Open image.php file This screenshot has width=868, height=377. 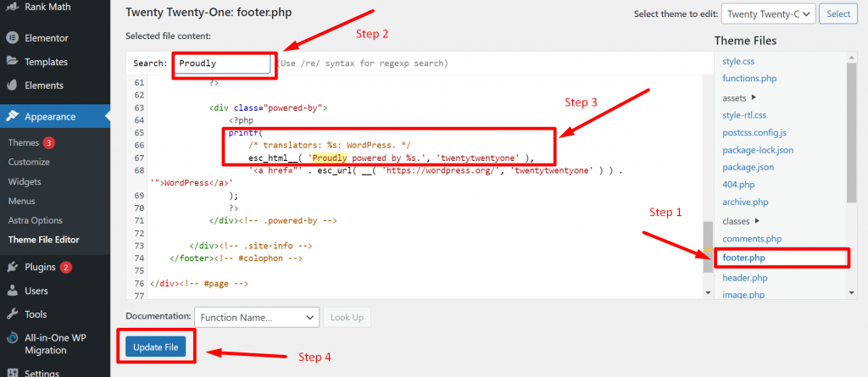(743, 295)
